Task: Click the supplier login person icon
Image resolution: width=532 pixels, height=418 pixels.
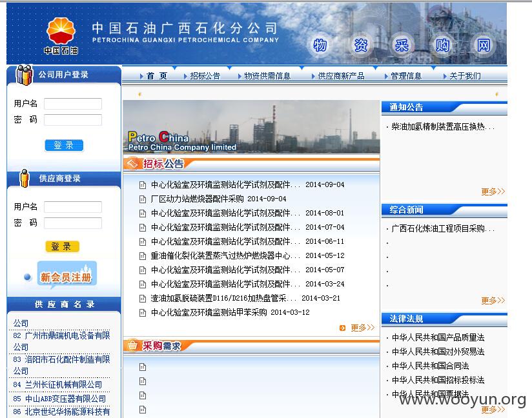Action: coord(25,178)
